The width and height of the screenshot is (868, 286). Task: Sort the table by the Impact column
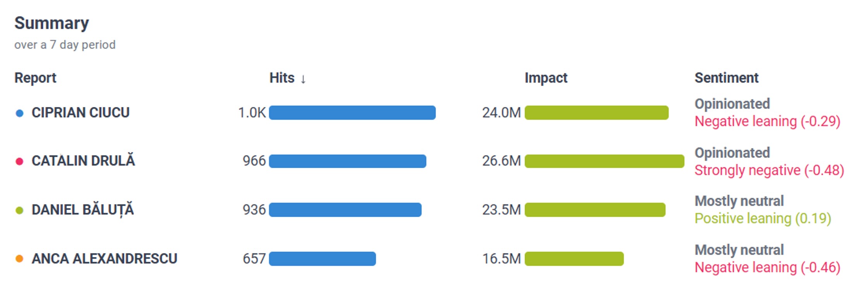[x=546, y=78]
